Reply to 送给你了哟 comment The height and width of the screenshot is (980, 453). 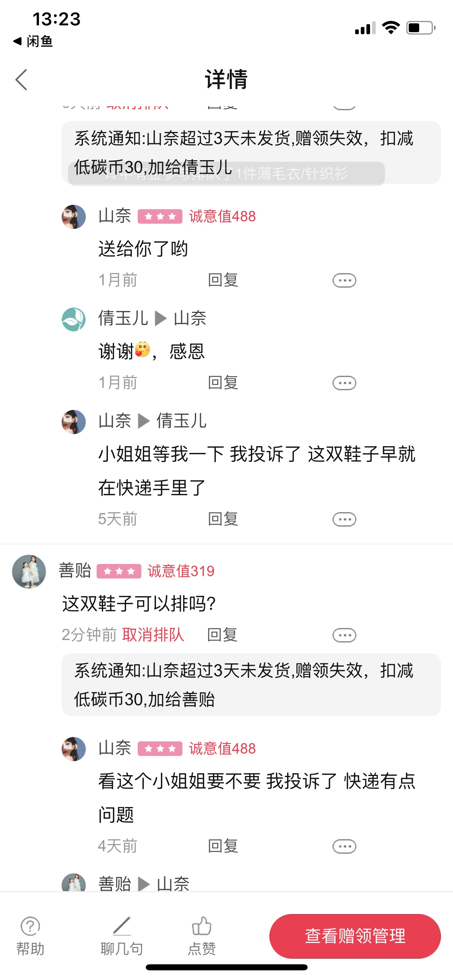click(223, 280)
